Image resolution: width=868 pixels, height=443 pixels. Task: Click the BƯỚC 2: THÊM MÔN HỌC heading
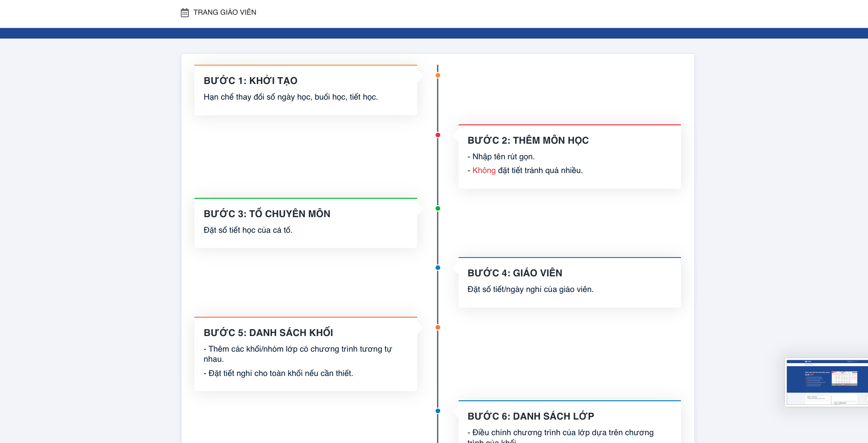[x=528, y=140]
